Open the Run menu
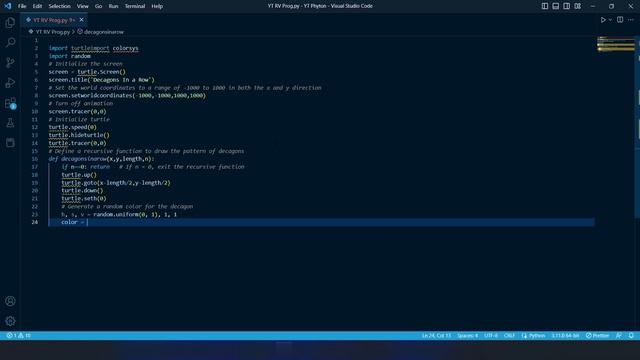Image resolution: width=640 pixels, height=360 pixels. pyautogui.click(x=113, y=6)
